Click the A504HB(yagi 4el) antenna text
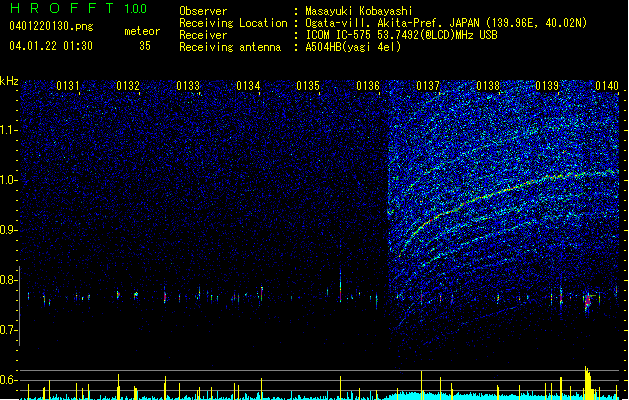Screen dimensions: 629x400 [353, 47]
